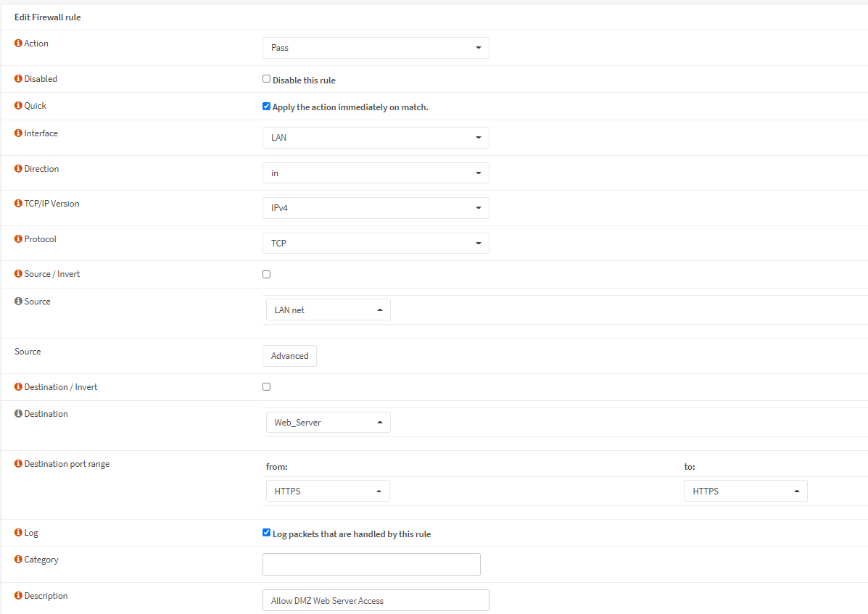Viewport: 868px width, 614px height.
Task: Click the Disable this rule label
Action: pyautogui.click(x=304, y=80)
